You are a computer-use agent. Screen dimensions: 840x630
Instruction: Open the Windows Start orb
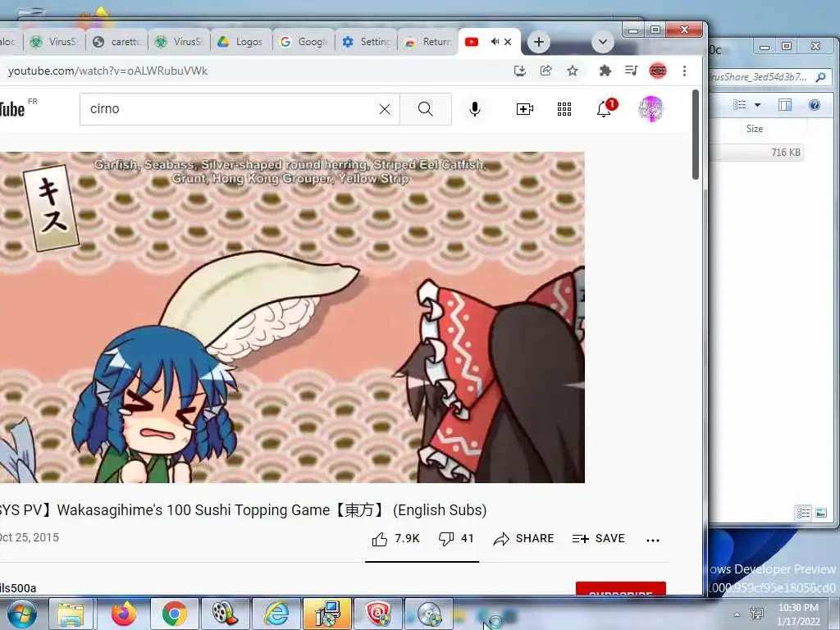21,614
